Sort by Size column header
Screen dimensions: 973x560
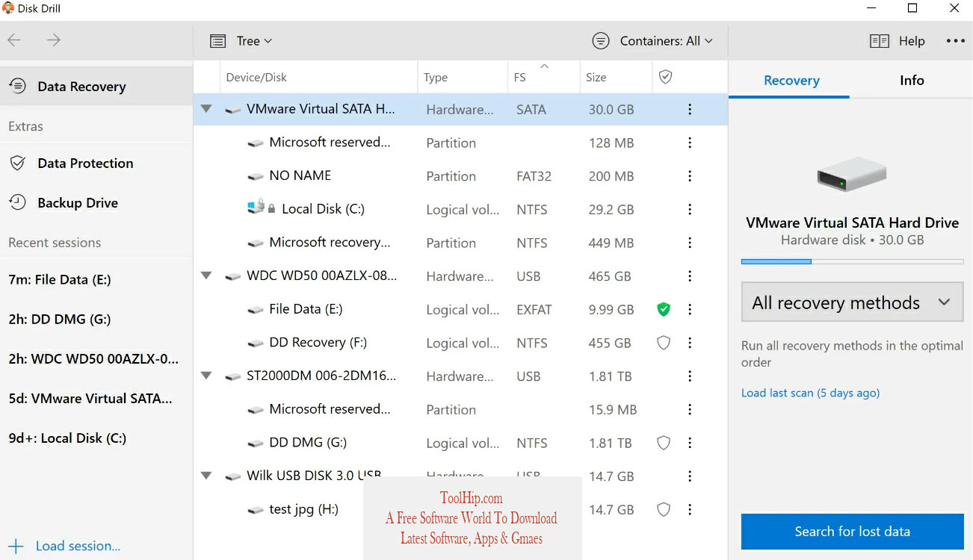pyautogui.click(x=616, y=77)
